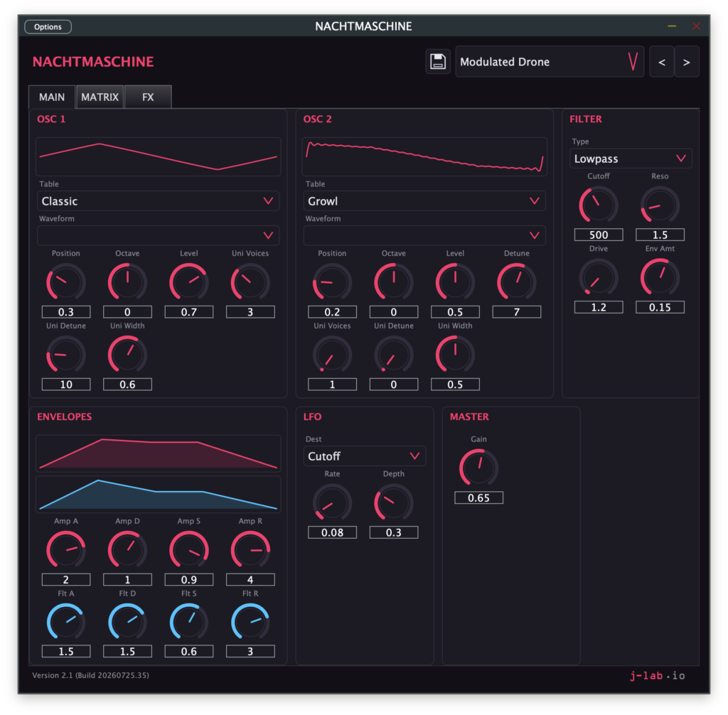The width and height of the screenshot is (728, 715).
Task: Click the LFO Depth knob
Action: (394, 502)
